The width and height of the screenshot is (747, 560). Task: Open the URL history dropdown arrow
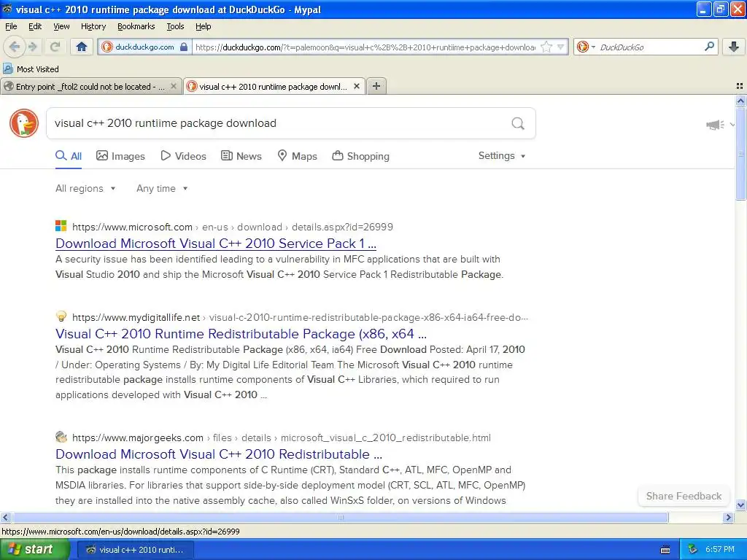click(x=561, y=47)
